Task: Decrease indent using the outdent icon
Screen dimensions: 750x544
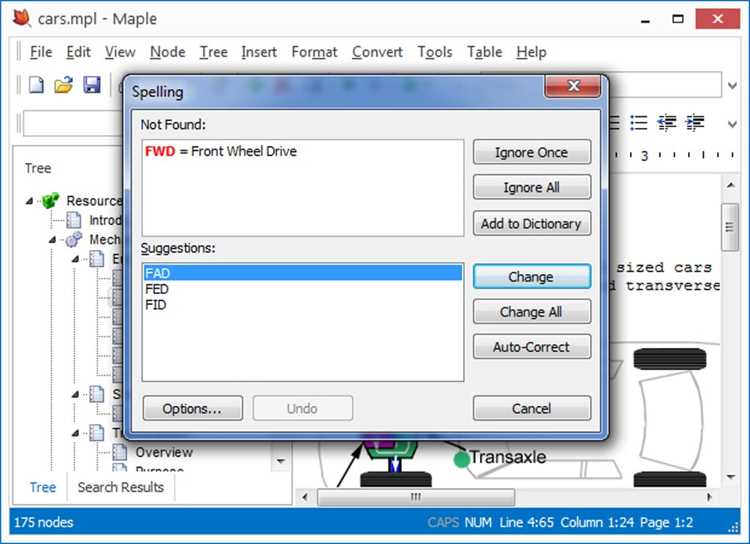Action: 667,123
